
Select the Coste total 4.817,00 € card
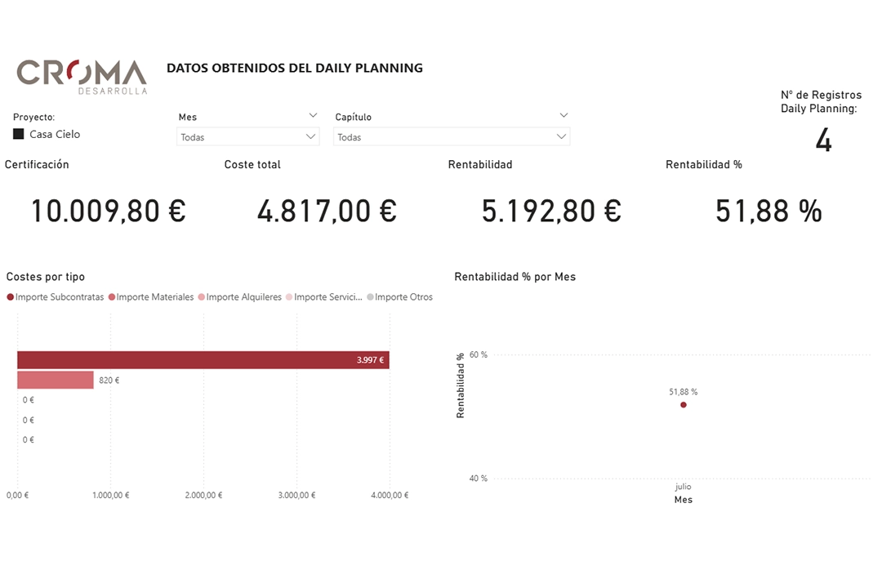327,212
